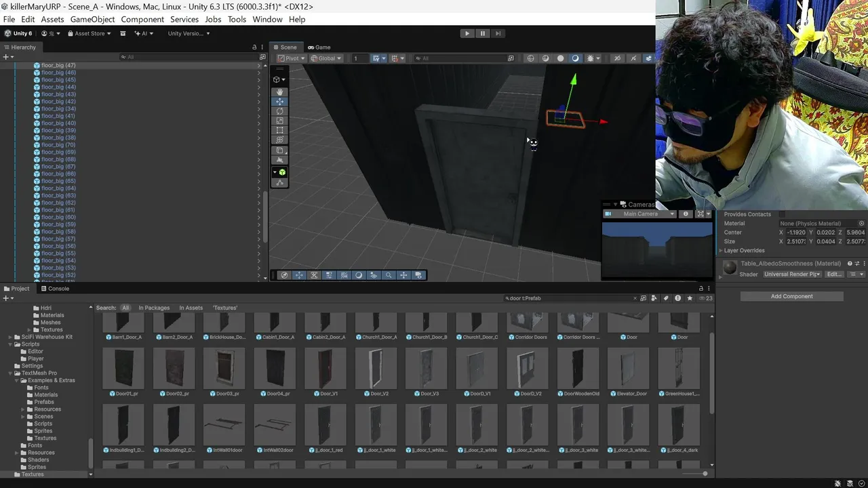868x488 pixels.
Task: Click the Add Component button
Action: (791, 296)
